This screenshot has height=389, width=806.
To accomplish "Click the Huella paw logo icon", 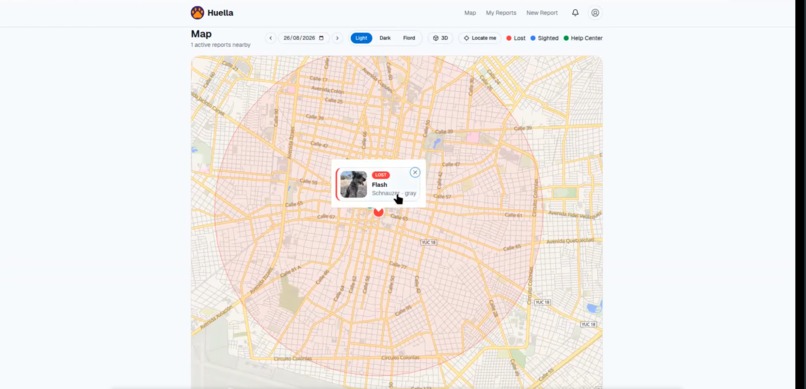I will point(197,13).
